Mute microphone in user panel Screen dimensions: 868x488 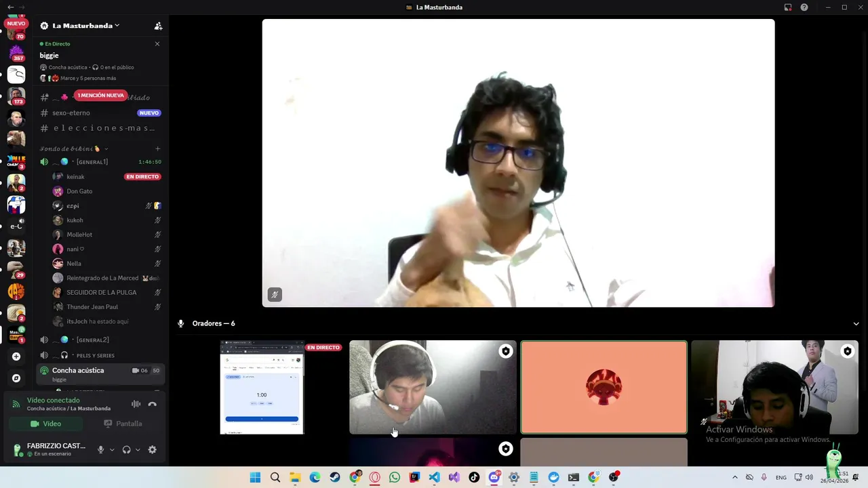(x=101, y=449)
